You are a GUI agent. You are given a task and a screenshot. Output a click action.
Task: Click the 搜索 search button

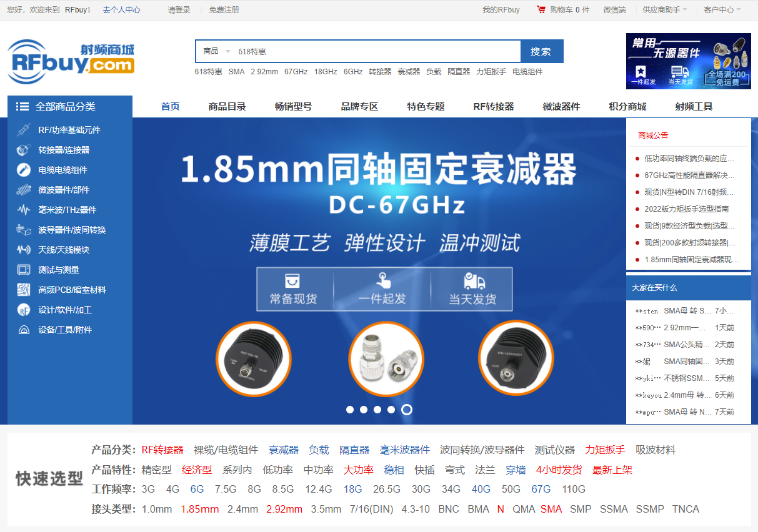point(542,51)
